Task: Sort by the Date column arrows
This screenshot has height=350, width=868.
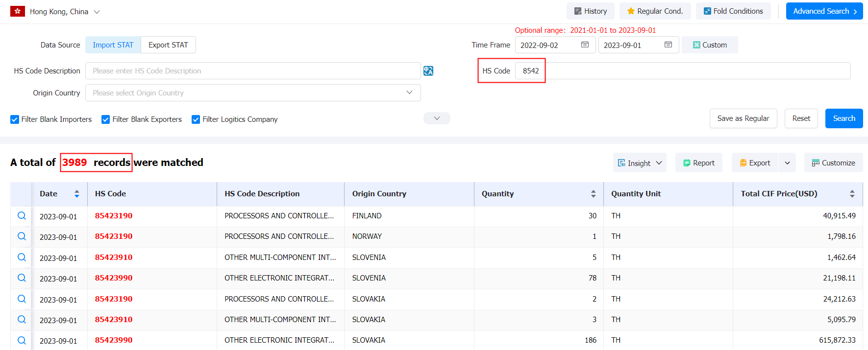Action: coord(77,194)
